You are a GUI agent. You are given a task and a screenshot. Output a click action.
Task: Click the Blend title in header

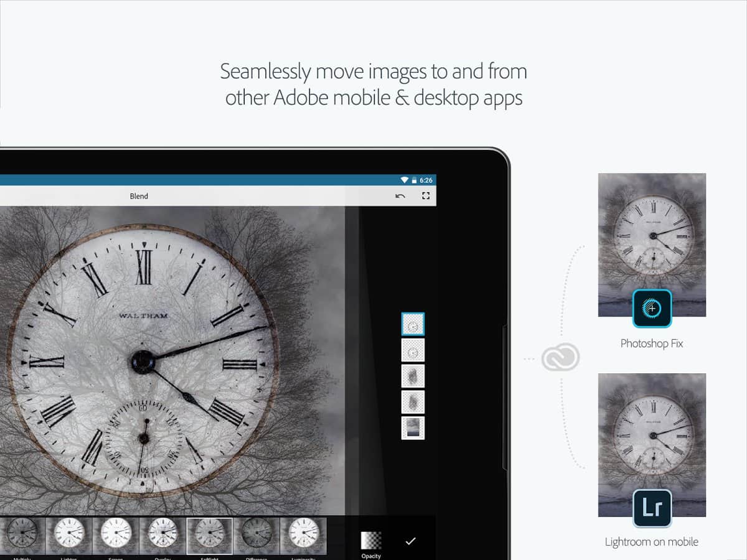pos(139,196)
